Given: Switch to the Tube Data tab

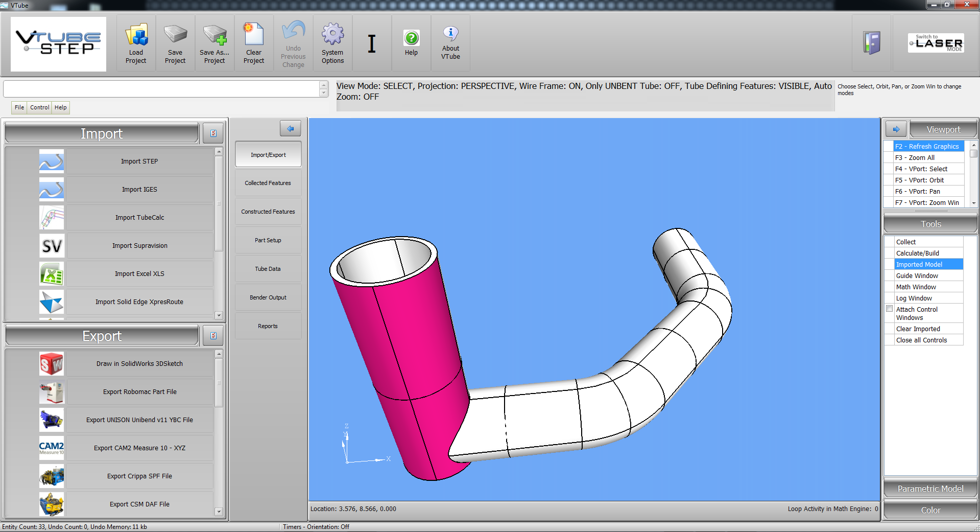Looking at the screenshot, I should 268,269.
